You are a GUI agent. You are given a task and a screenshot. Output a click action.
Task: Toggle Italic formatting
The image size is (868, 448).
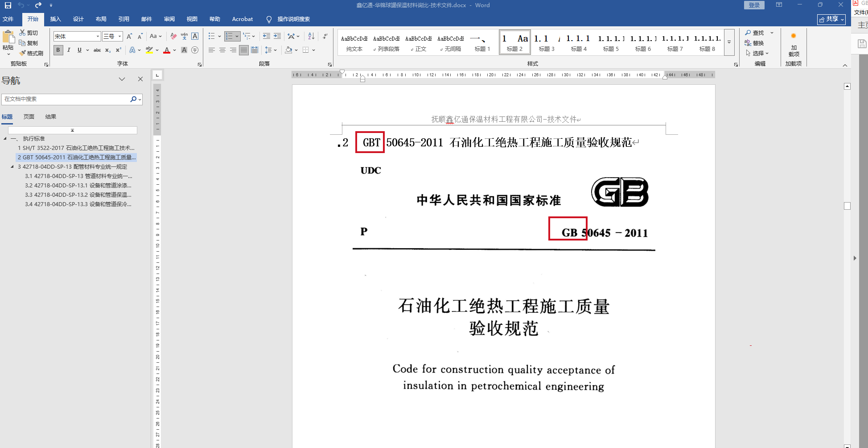[69, 50]
